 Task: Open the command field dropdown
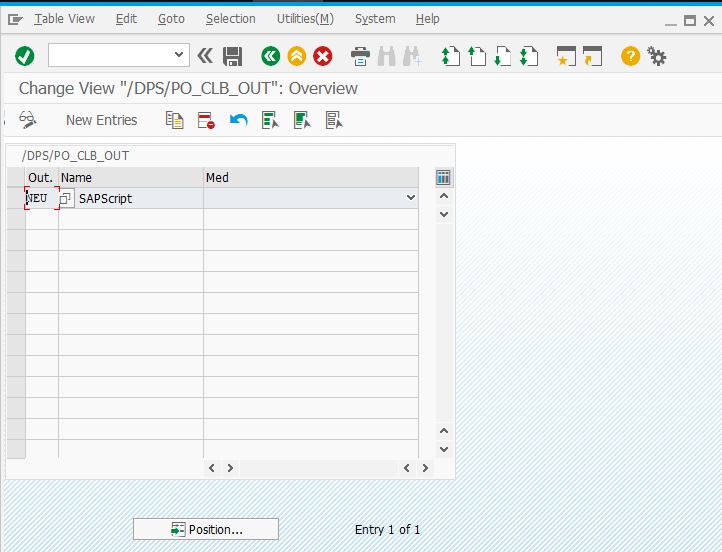click(179, 55)
